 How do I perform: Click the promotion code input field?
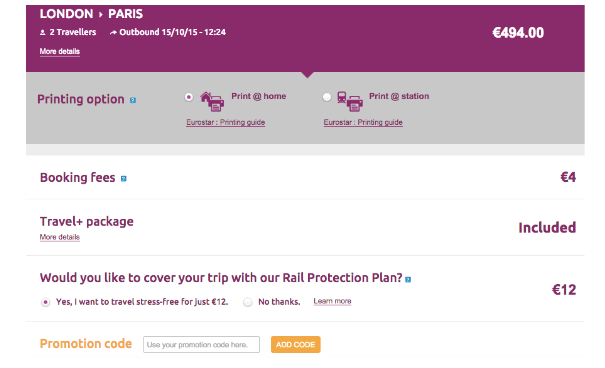[201, 344]
